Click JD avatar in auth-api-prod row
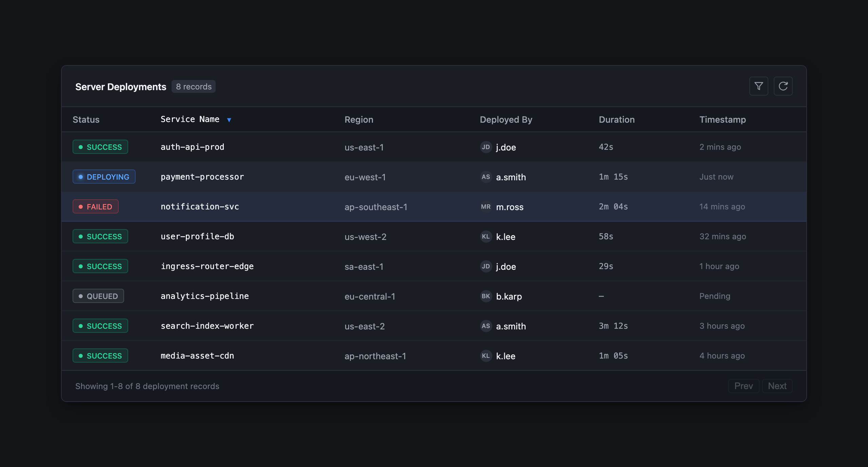868x467 pixels. pos(486,147)
